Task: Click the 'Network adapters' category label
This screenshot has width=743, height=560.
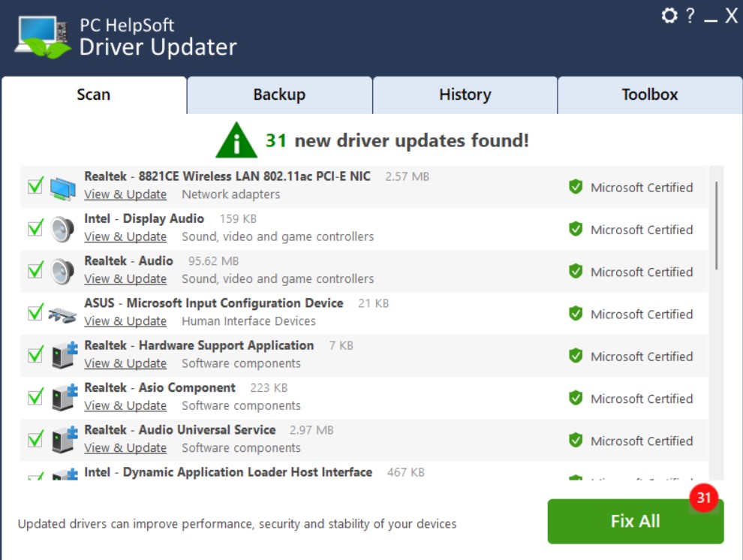Action: 230,194
